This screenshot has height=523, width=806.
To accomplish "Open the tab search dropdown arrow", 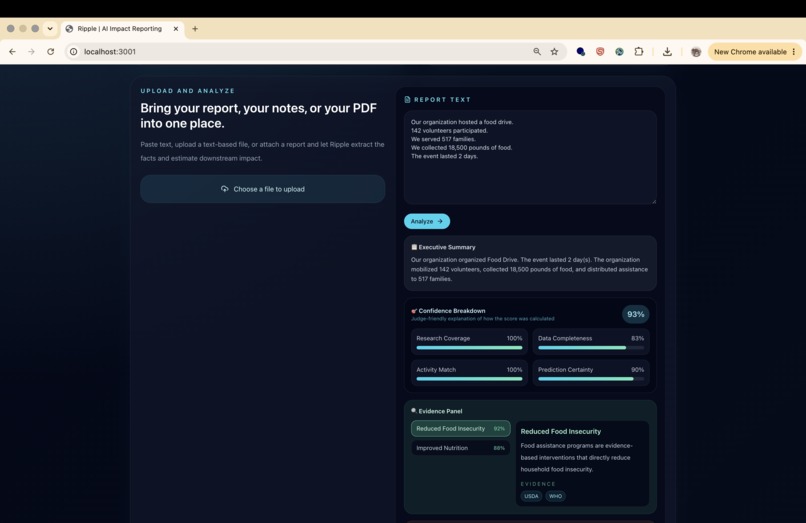I will tap(50, 29).
